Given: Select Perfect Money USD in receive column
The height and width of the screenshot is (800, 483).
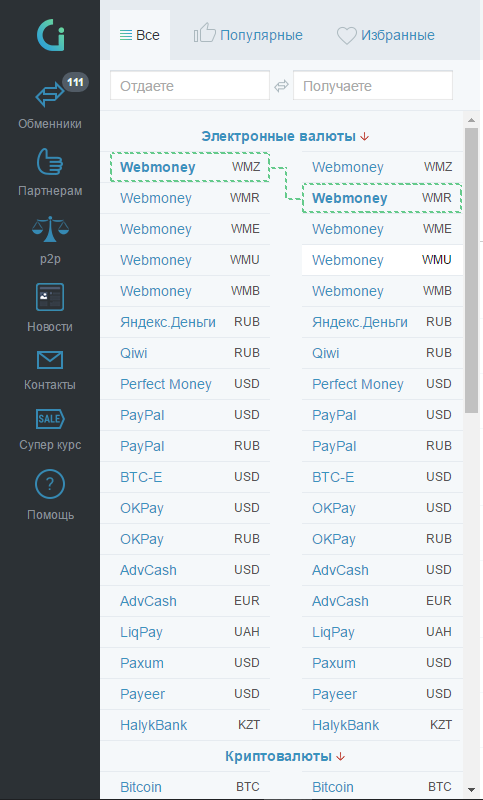Looking at the screenshot, I should pos(382,384).
